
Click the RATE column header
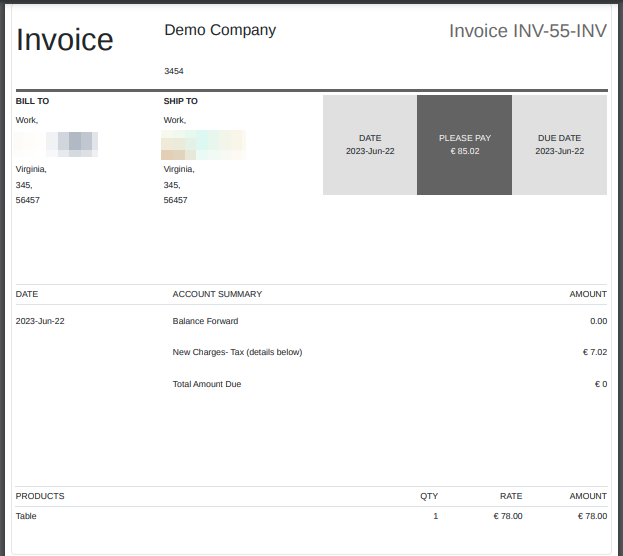point(511,496)
